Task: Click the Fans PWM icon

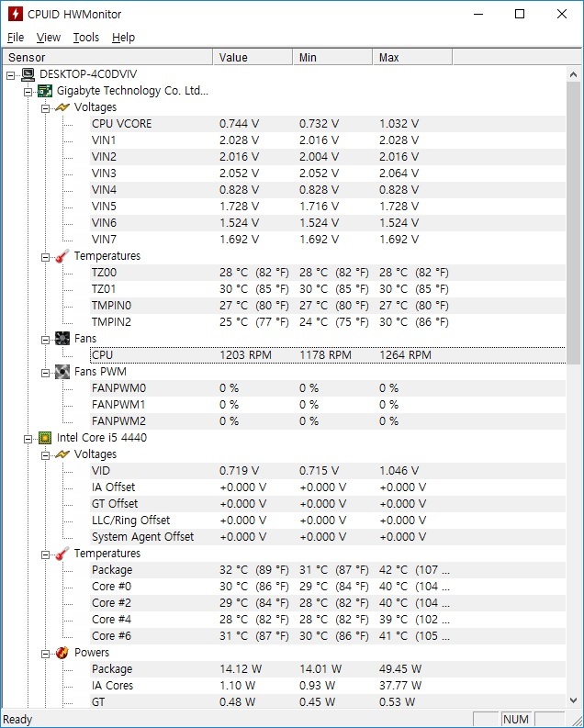Action: point(62,372)
